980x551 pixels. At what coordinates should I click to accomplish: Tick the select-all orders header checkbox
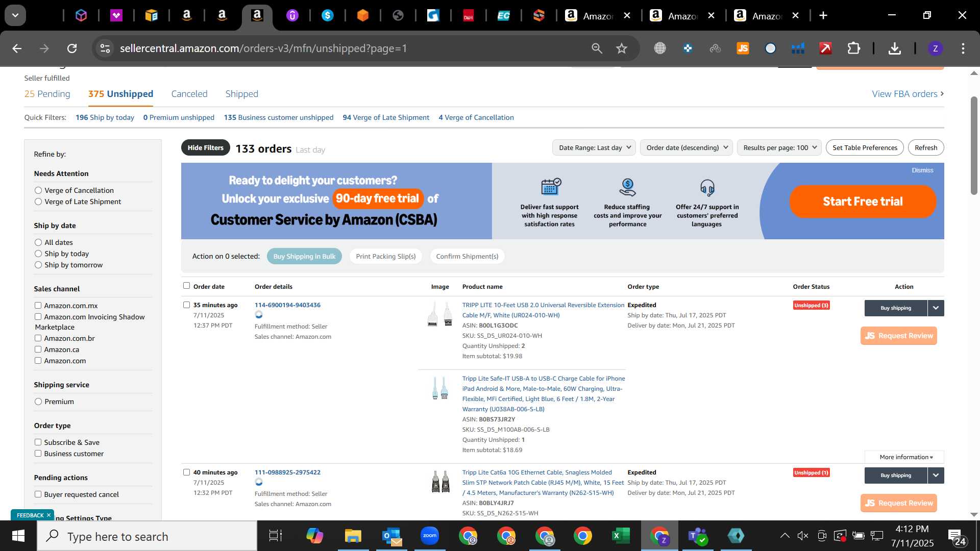point(186,286)
